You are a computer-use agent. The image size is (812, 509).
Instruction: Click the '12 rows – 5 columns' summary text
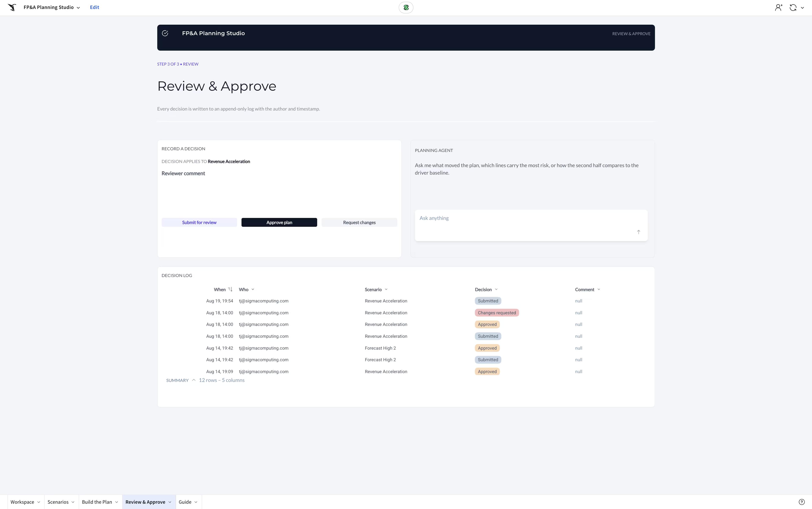(x=222, y=380)
